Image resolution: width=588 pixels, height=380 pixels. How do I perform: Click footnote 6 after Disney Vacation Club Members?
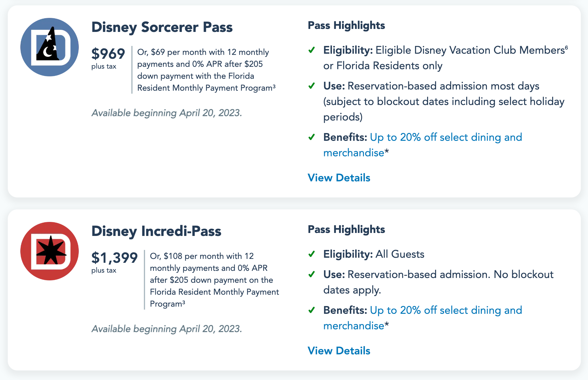566,47
